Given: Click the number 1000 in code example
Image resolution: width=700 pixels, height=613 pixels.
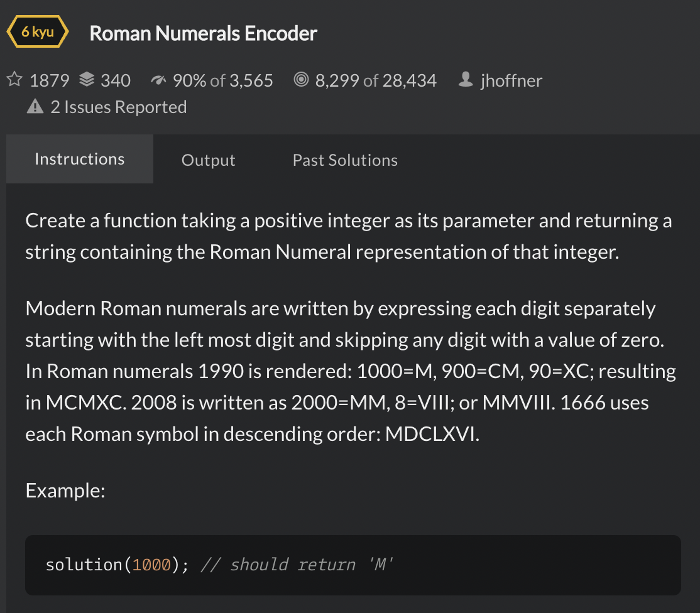Looking at the screenshot, I should [x=152, y=565].
